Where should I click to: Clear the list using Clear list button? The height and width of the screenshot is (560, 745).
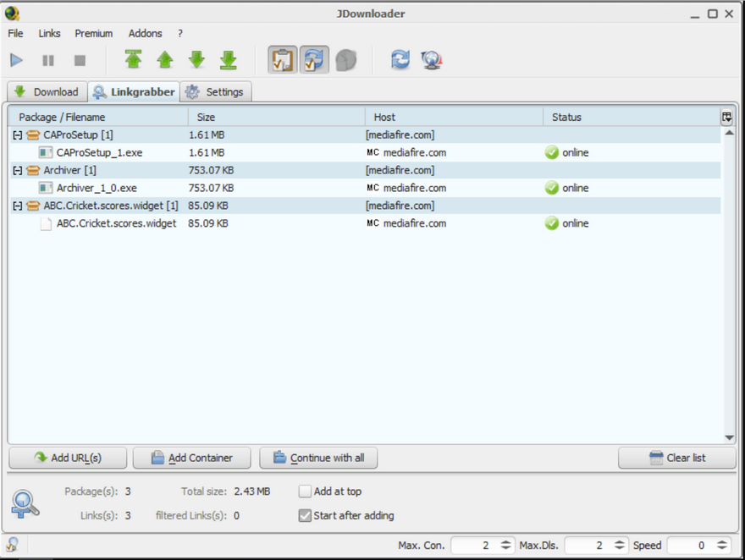pyautogui.click(x=676, y=458)
